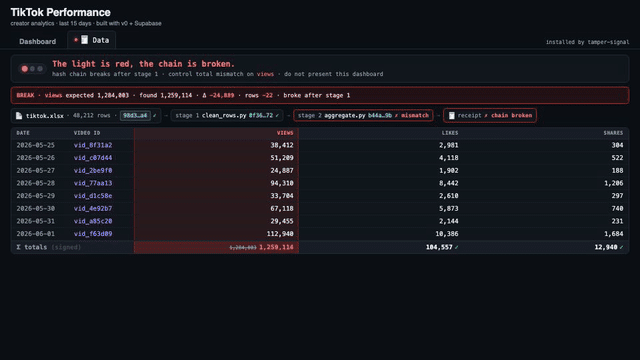Screen dimensions: 640x360
Task: Click views value 112,940
Action: (x=280, y=233)
